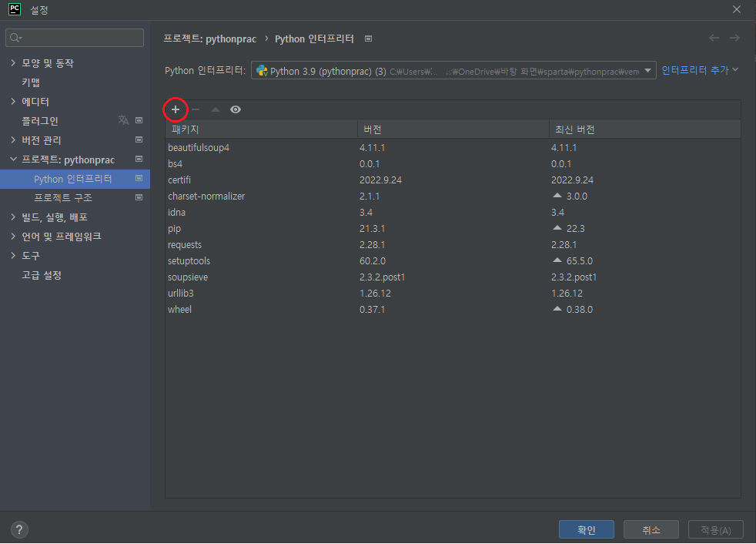The width and height of the screenshot is (756, 544).
Task: Click version 1.26.12 in 버전 column
Action: pyautogui.click(x=375, y=293)
